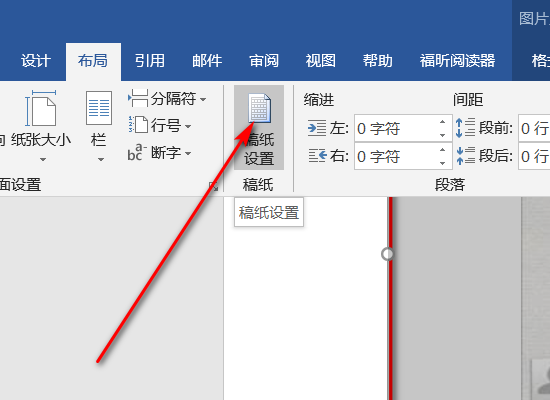Click the circular handle on the red border

[x=388, y=254]
